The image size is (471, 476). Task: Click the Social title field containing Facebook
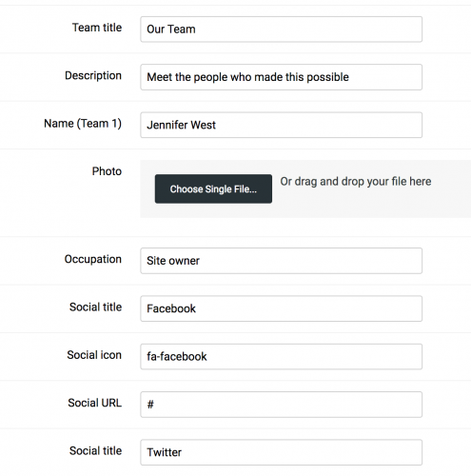[281, 308]
